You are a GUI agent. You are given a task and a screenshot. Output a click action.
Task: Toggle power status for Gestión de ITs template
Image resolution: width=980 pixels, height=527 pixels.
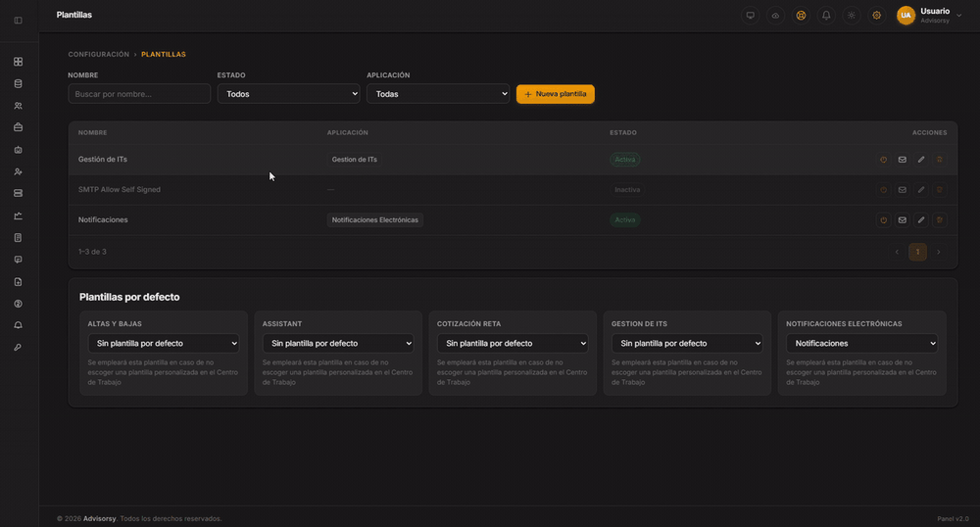(x=883, y=160)
